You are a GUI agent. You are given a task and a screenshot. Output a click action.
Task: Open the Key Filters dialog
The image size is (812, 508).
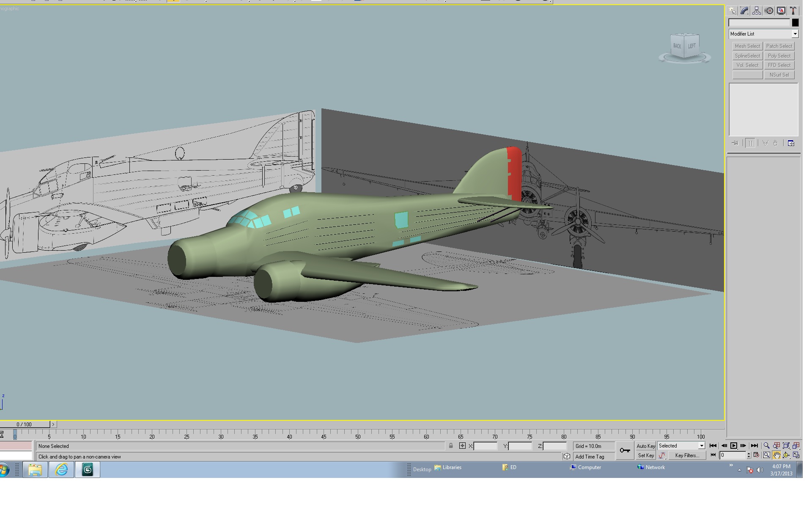(x=687, y=456)
